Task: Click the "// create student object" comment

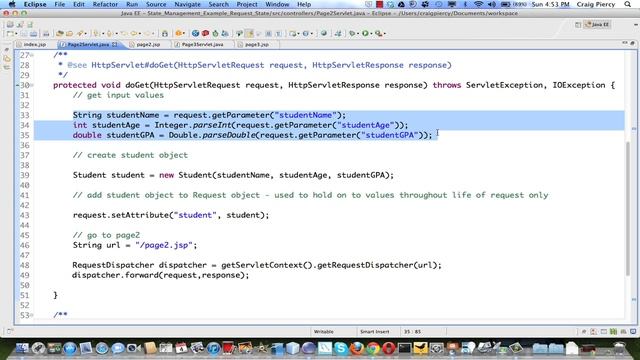Action: (x=130, y=155)
